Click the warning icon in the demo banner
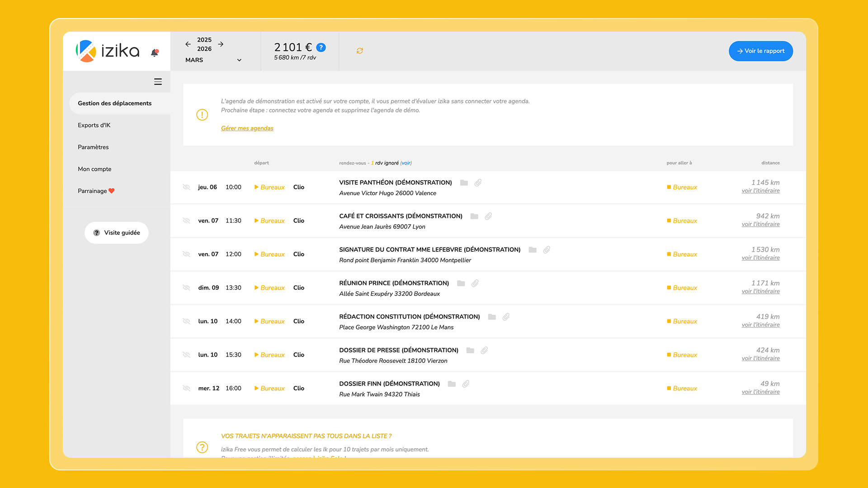Viewport: 868px width, 488px height. pyautogui.click(x=202, y=115)
